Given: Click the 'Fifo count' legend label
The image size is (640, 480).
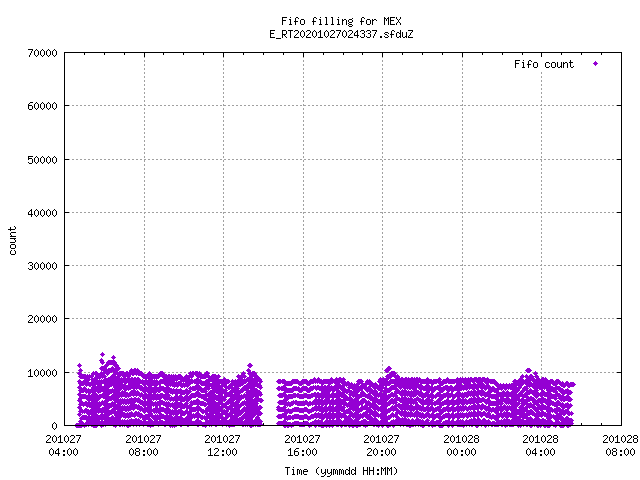Looking at the screenshot, I should point(544,64).
